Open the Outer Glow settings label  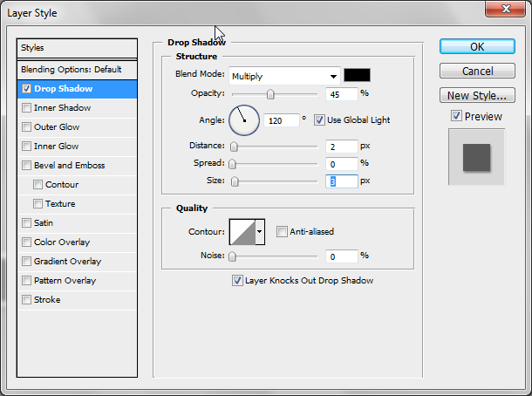tap(57, 127)
